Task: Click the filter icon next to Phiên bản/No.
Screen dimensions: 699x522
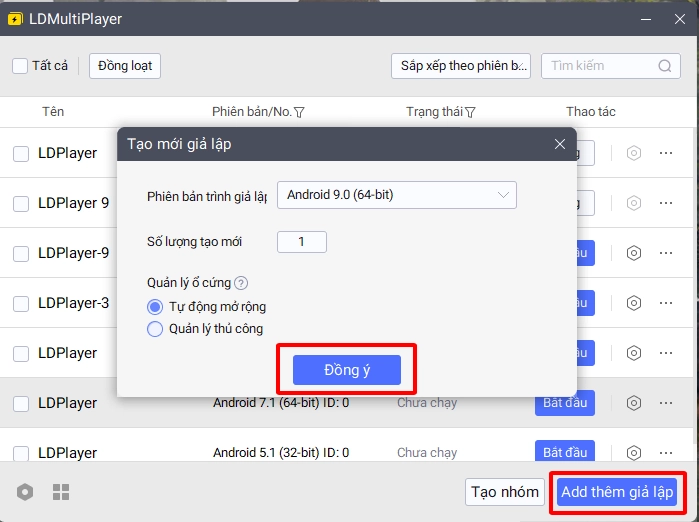Action: click(x=300, y=112)
